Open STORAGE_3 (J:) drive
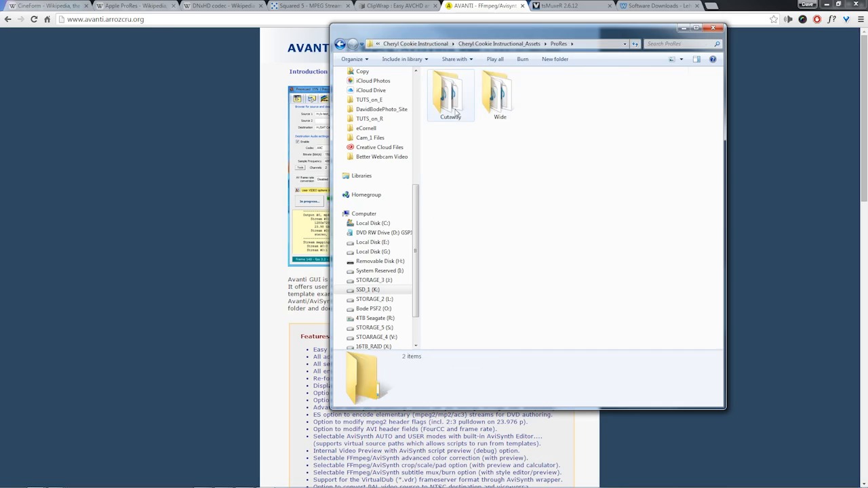Image resolution: width=868 pixels, height=488 pixels. 374,280
